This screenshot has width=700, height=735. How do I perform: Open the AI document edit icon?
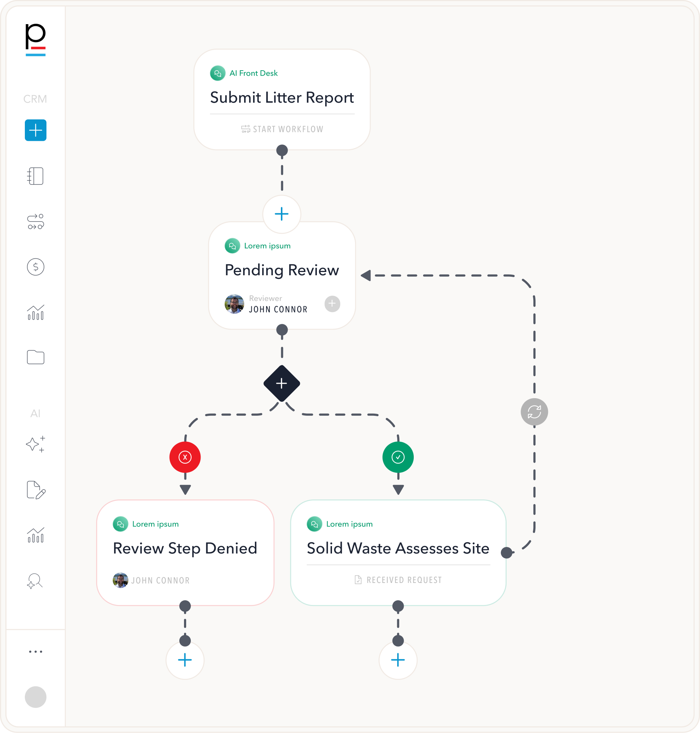pyautogui.click(x=35, y=490)
